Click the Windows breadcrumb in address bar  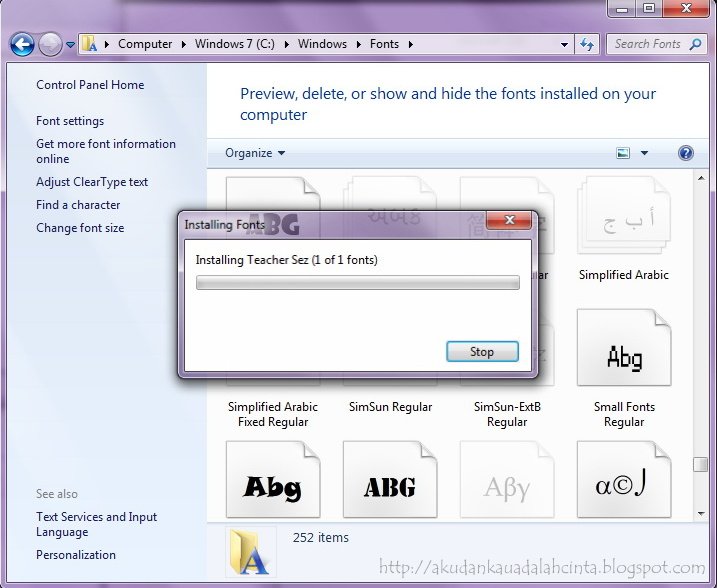tap(322, 44)
